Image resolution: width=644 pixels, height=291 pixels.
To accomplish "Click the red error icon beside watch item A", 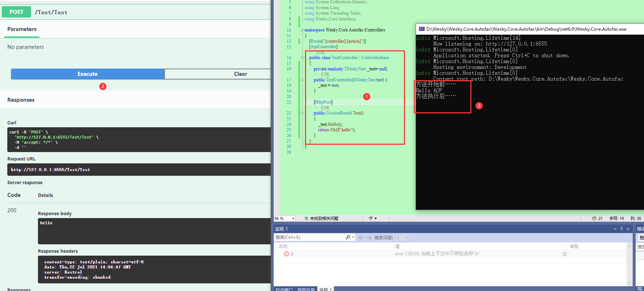I will [x=286, y=254].
